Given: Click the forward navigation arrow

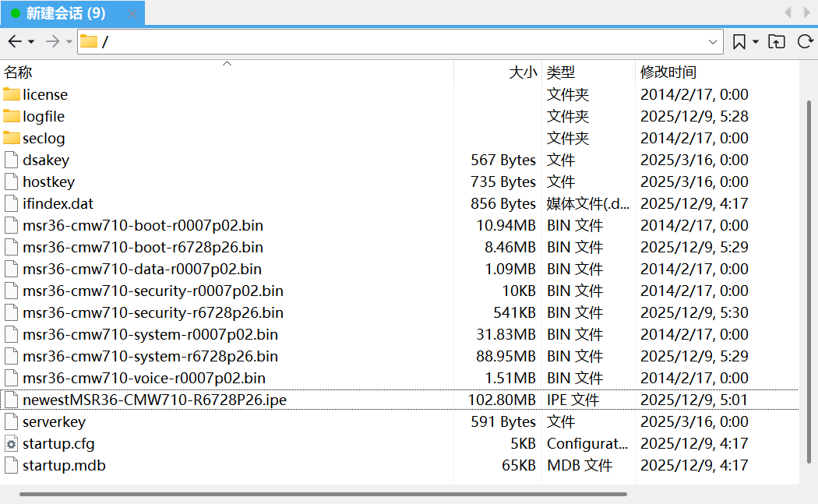Looking at the screenshot, I should point(52,41).
